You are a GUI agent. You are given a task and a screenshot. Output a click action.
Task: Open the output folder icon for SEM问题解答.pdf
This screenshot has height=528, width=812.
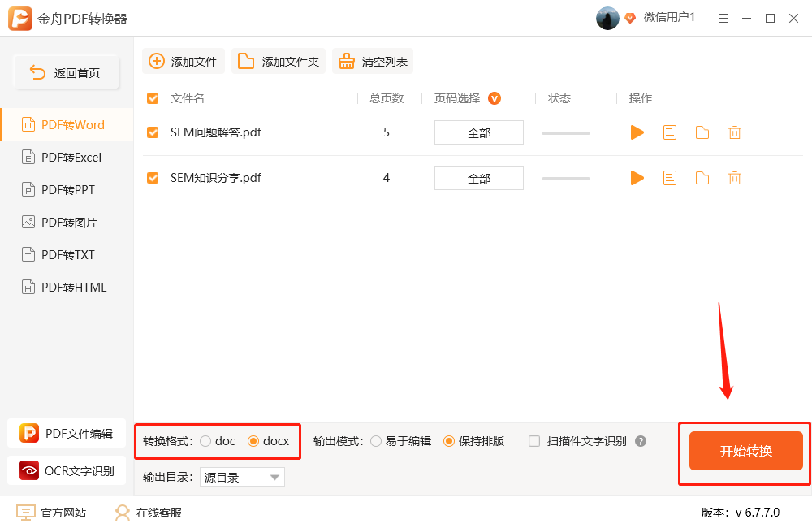pos(702,132)
